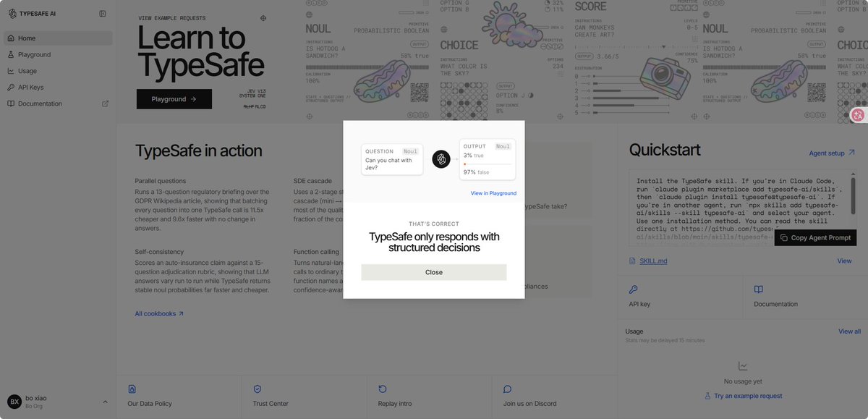
Task: Click the chart icon above No usage yet
Action: point(743,366)
